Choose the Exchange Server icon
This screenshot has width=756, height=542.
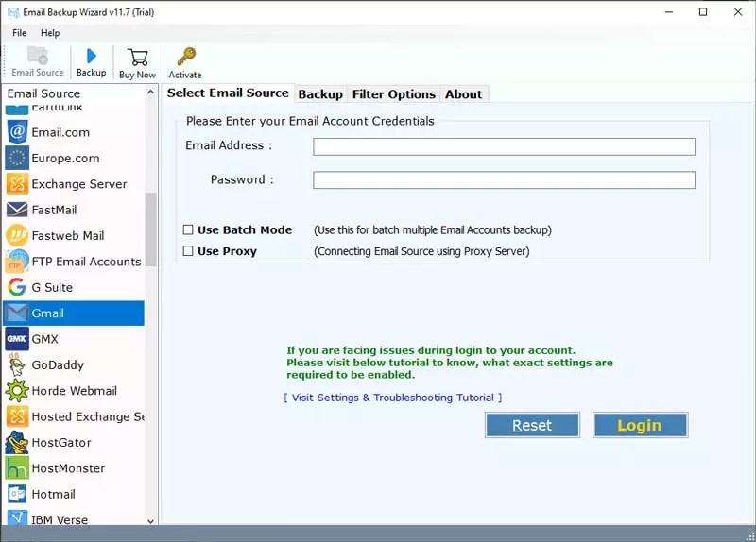click(x=17, y=184)
